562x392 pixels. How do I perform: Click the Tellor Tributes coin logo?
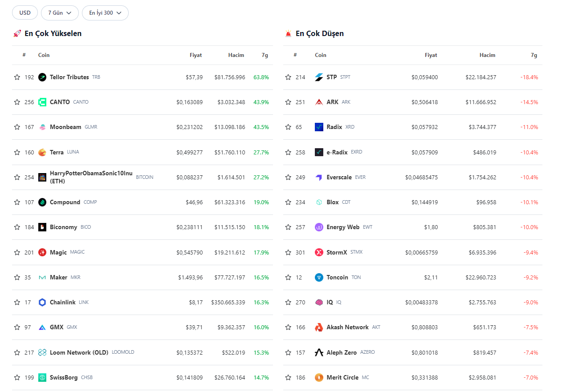tap(42, 77)
